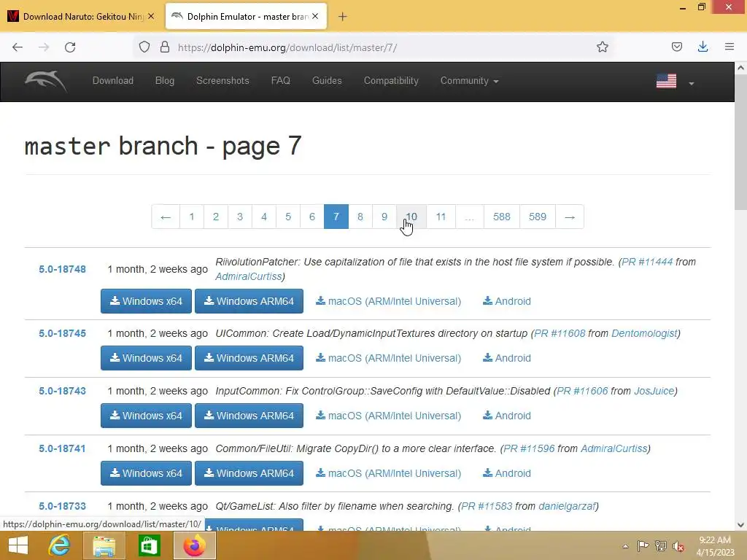Switch to the Download Naruto tab
Viewport: 747px width, 560px height.
coord(82,17)
